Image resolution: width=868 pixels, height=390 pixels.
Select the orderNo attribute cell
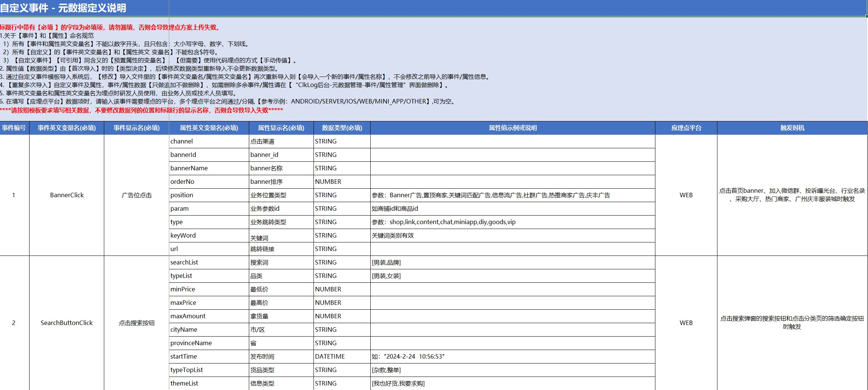click(209, 182)
